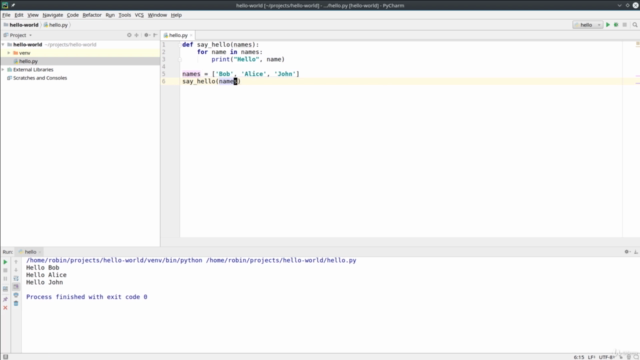This screenshot has height=360, width=640.
Task: Close the Run panel with red X
Action: (x=5, y=308)
